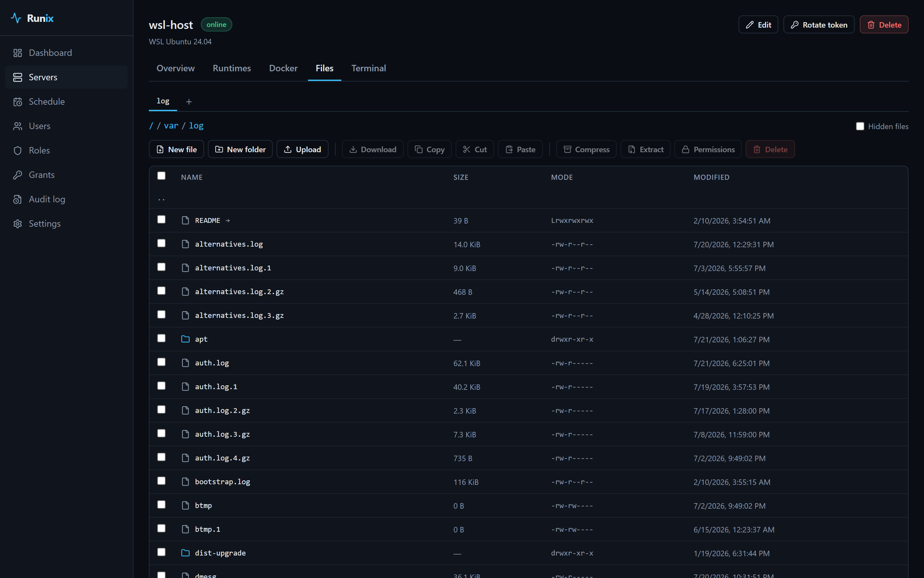Open auth.log.3.gz file name
This screenshot has height=578, width=924.
coord(223,434)
